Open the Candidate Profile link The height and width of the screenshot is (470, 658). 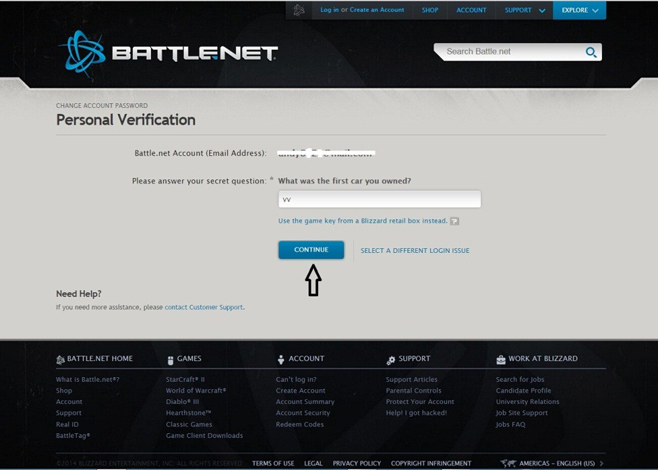pyautogui.click(x=523, y=391)
